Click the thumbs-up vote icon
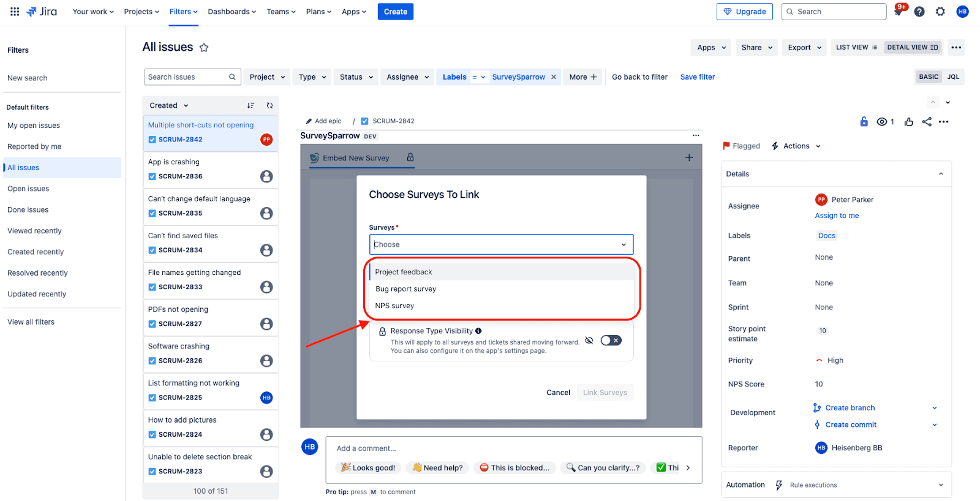 909,122
